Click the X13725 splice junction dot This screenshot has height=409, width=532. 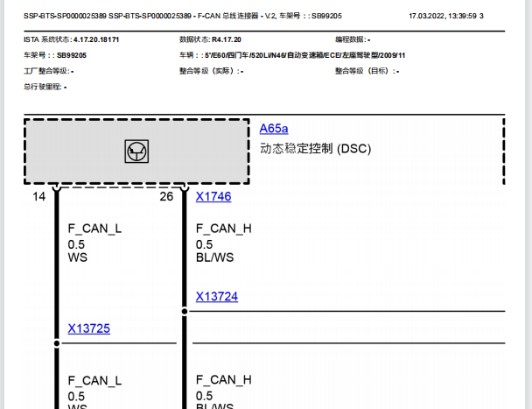pos(57,343)
